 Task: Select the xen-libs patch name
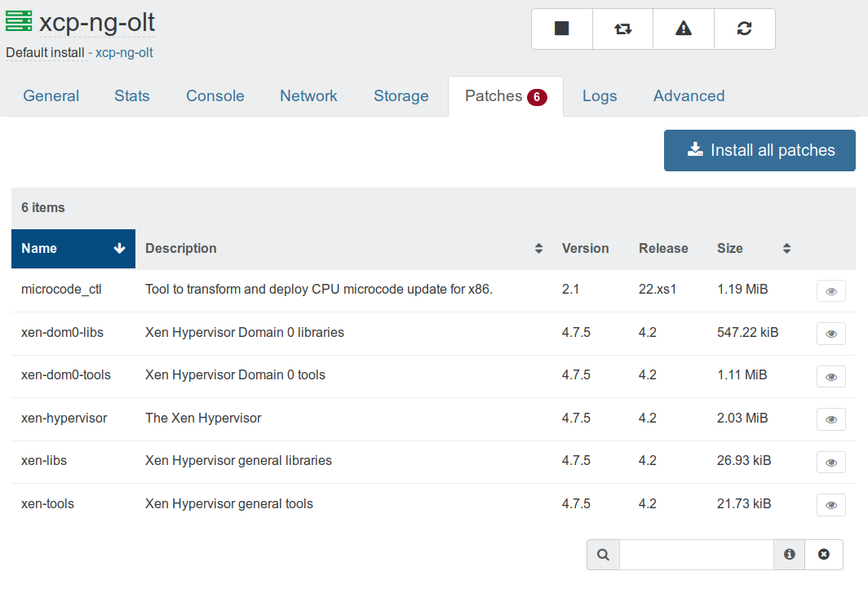[x=44, y=461]
